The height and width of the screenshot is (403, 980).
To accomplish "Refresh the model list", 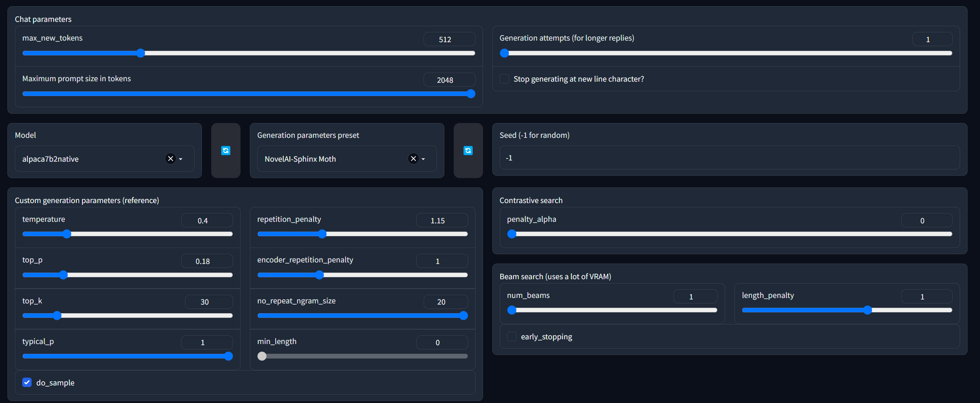I will click(x=226, y=150).
